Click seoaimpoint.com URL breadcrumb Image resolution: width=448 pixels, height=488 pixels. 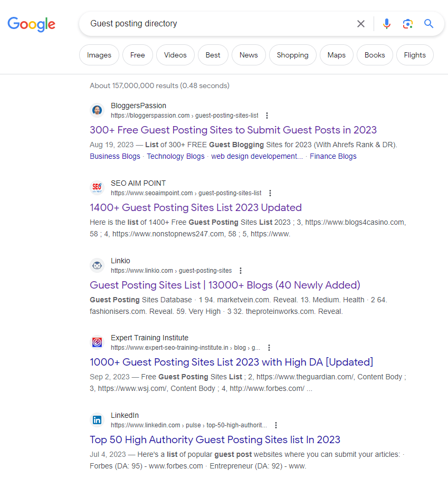tap(186, 193)
